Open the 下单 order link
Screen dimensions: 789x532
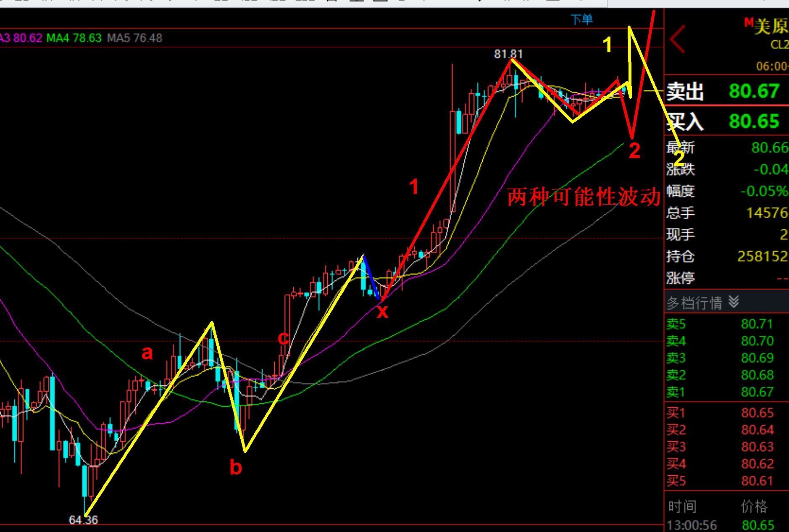[x=581, y=19]
